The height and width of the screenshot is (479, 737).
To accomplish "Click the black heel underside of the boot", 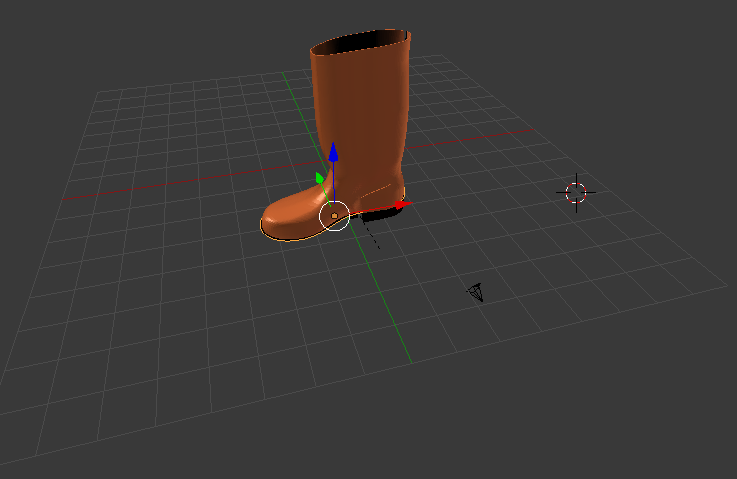I will [x=378, y=214].
